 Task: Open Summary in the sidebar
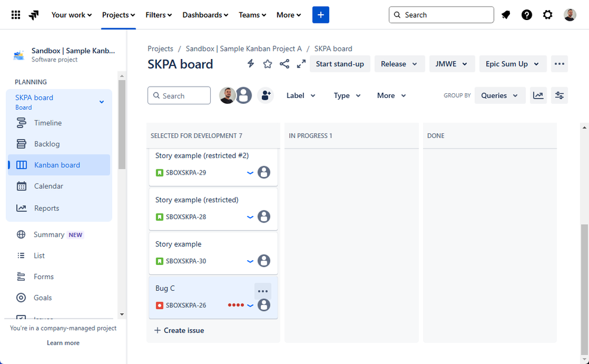[59, 234]
